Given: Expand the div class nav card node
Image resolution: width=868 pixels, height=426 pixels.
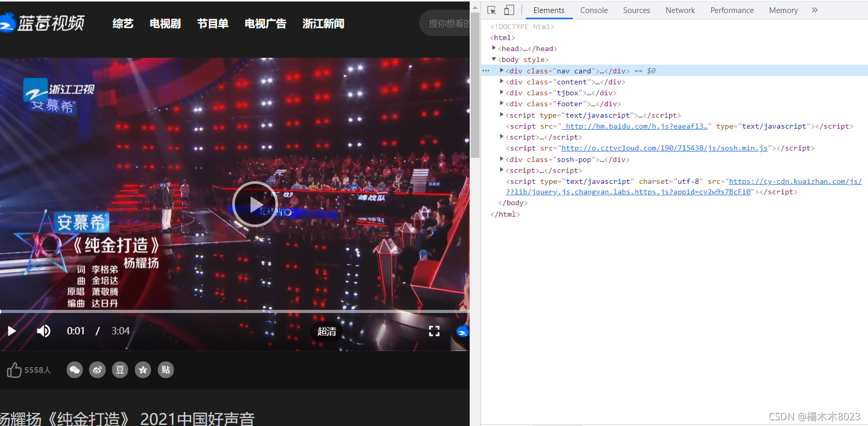Looking at the screenshot, I should click(x=501, y=70).
